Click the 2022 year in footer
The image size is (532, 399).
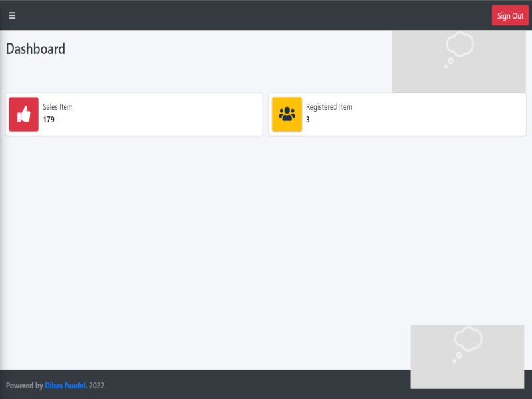pos(97,386)
